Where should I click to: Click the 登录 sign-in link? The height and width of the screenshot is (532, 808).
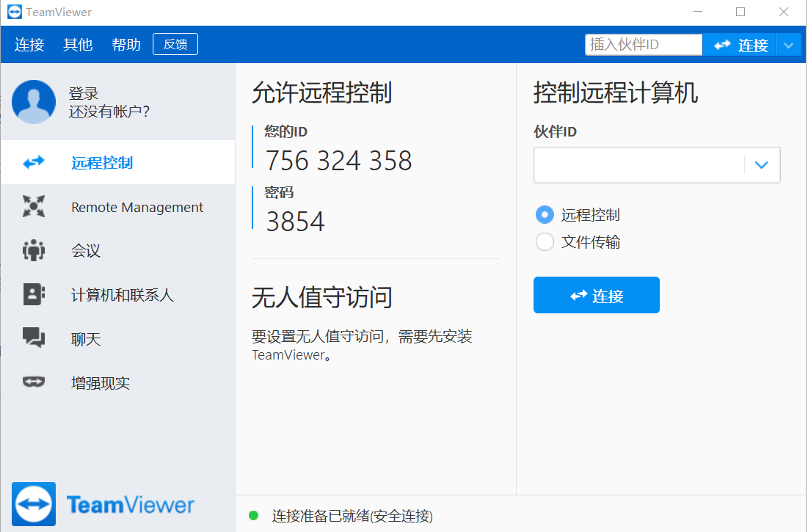pos(84,93)
